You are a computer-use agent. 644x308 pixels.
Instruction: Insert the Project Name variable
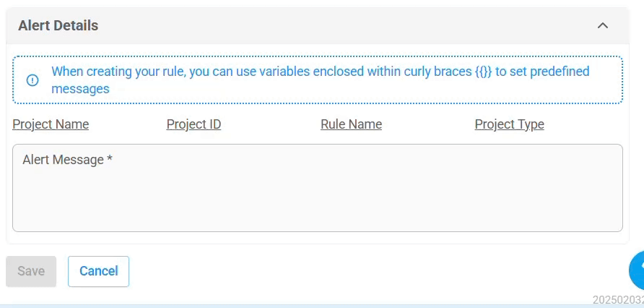pos(51,124)
